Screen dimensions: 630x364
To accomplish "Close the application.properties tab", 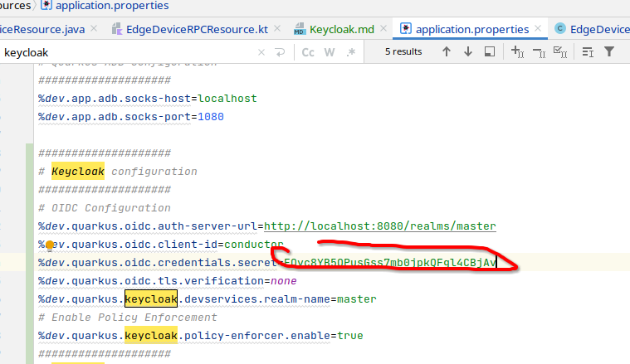I will (x=540, y=29).
